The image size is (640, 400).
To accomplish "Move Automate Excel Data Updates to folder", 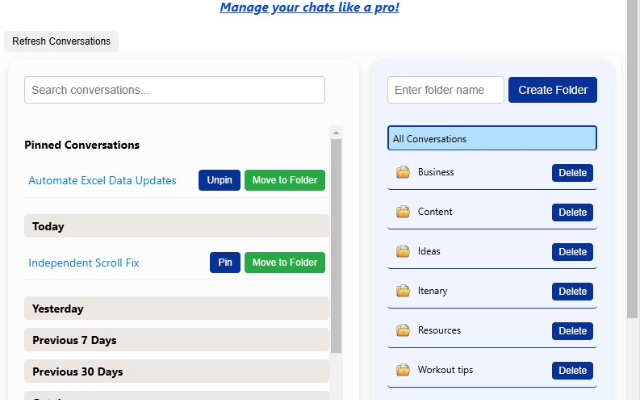I will (284, 180).
